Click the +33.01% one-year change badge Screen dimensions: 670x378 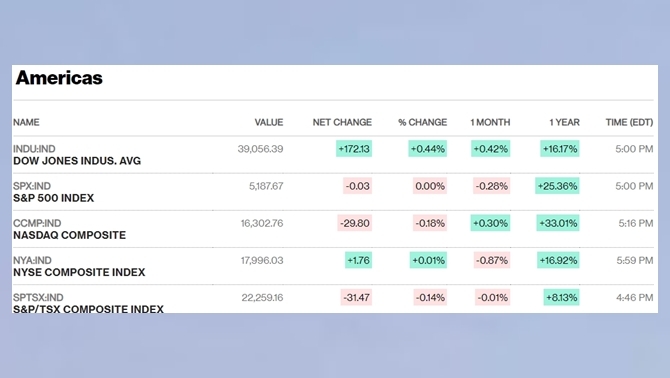tap(558, 223)
